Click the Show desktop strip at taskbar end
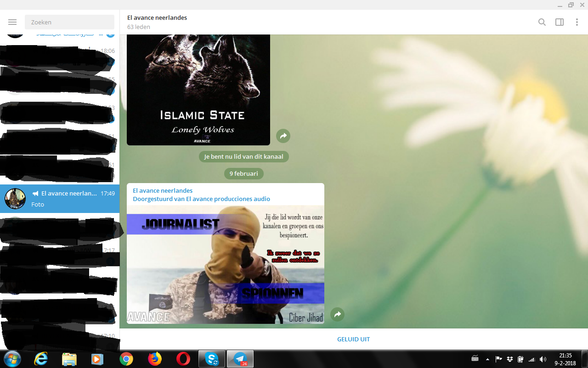The image size is (588, 368). 584,359
